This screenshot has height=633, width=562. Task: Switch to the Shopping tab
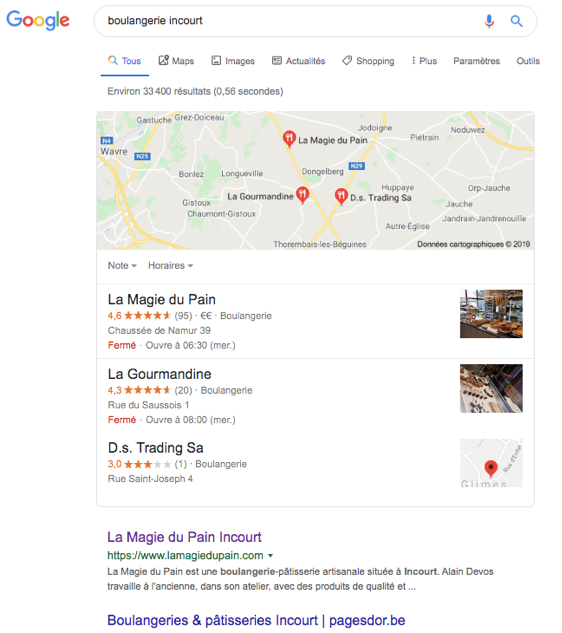(368, 61)
